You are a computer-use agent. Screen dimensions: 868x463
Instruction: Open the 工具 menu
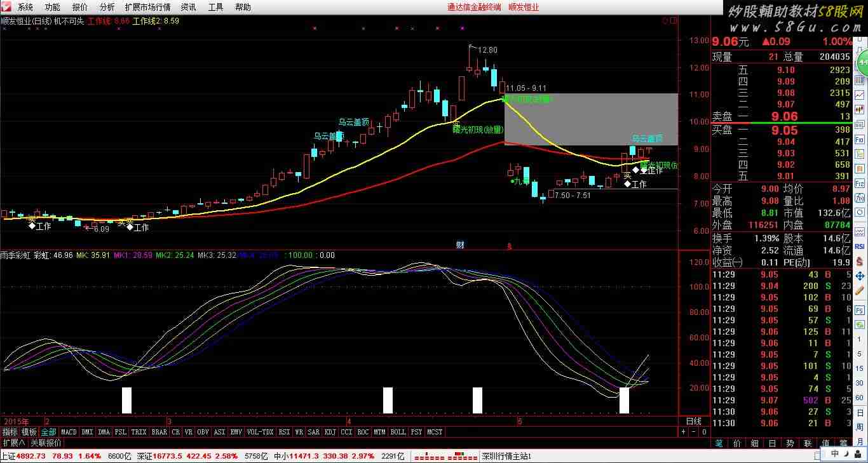[216, 7]
